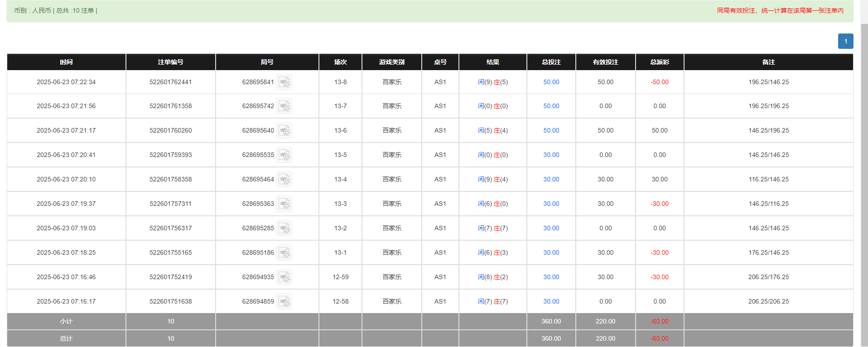
Task: Click the replay icon beside 628695186
Action: 284,253
